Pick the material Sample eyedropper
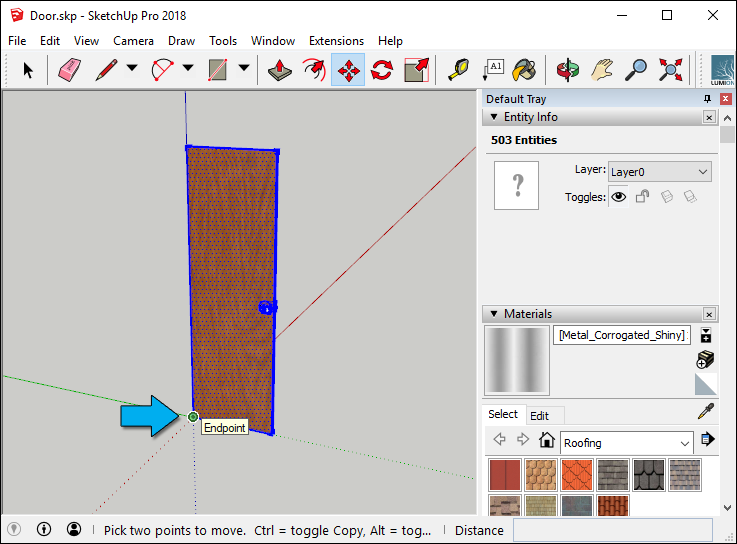The height and width of the screenshot is (544, 737). [705, 412]
